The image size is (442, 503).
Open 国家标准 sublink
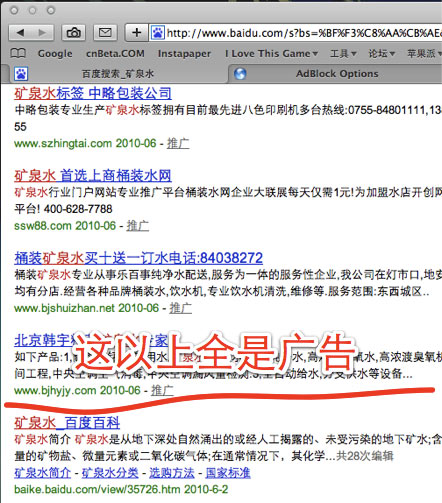[x=228, y=473]
